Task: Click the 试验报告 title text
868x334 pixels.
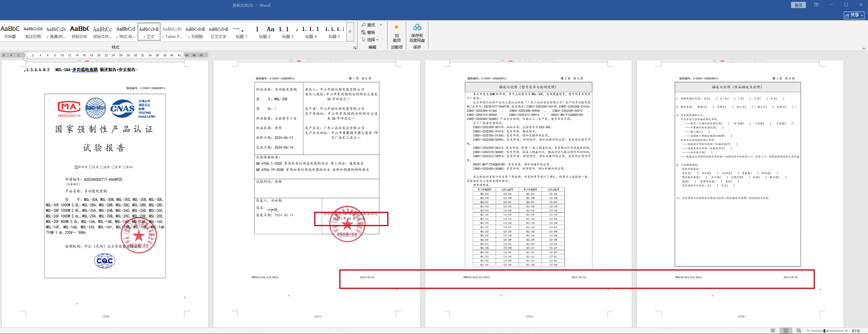Action: [104, 148]
